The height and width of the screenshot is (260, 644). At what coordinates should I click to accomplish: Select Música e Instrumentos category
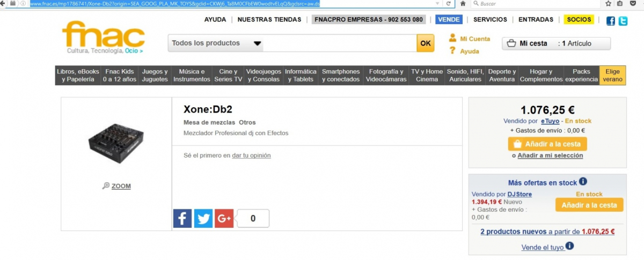192,76
